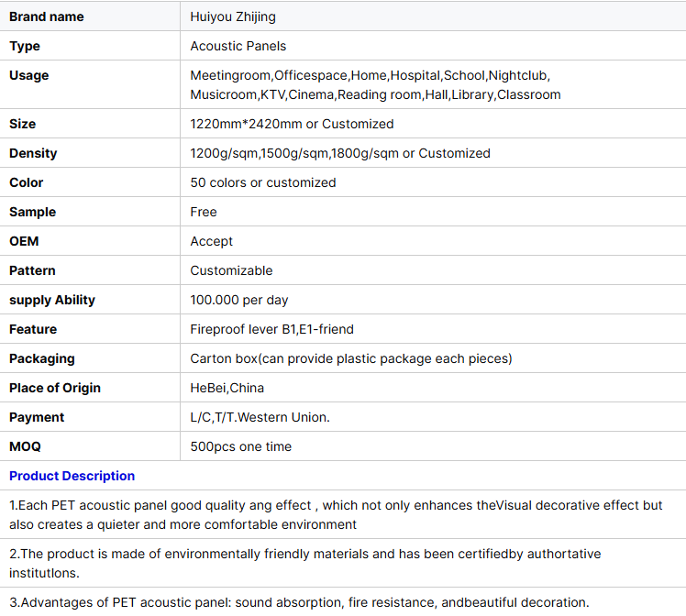Select the OEM Accept value

(212, 241)
